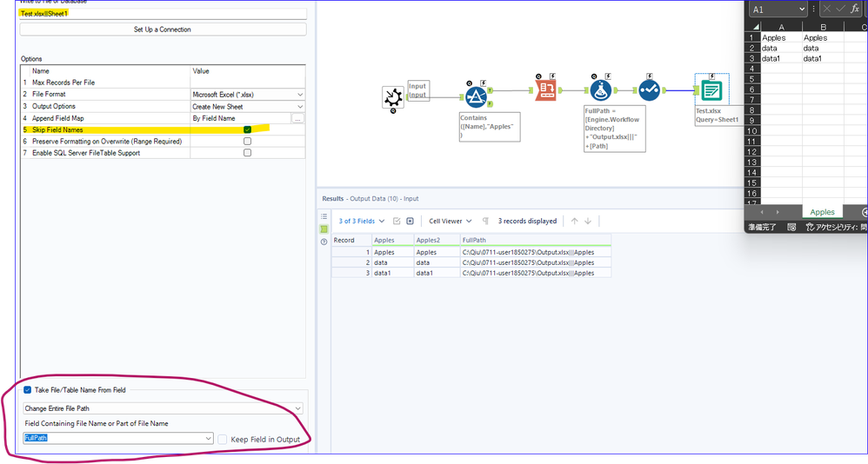Click Excel's macro recording status icon
Viewport: 868px width, 464px height.
tap(791, 227)
